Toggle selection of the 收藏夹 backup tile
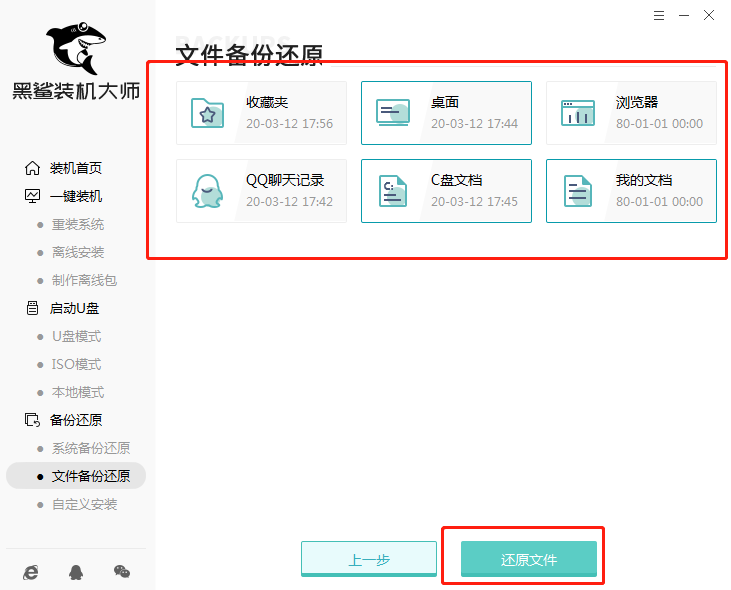Image resolution: width=731 pixels, height=590 pixels. 261,113
